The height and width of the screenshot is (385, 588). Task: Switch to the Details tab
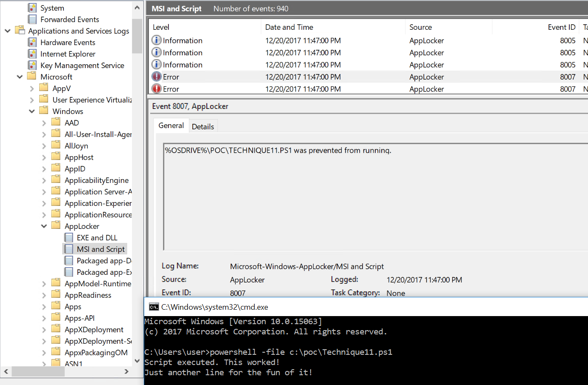[x=203, y=126]
